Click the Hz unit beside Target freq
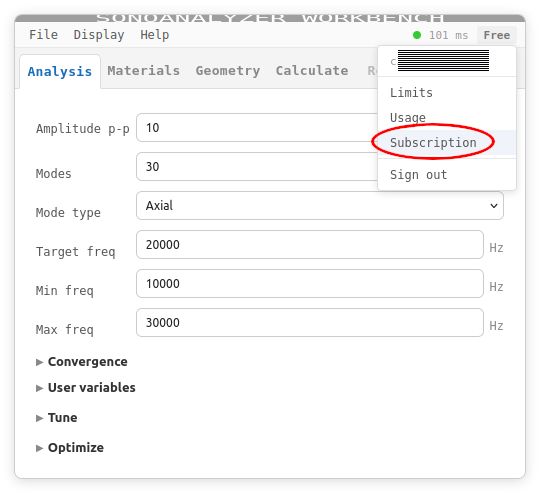The width and height of the screenshot is (544, 494). [496, 248]
